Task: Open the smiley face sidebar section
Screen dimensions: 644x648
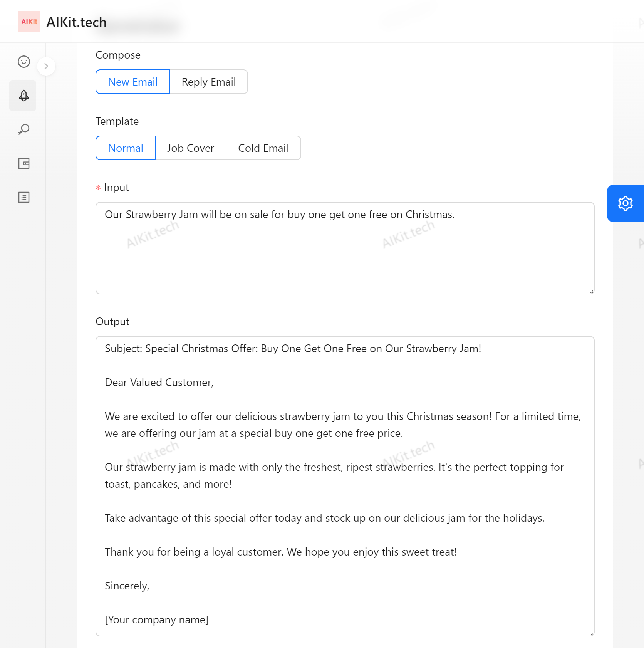Action: click(x=24, y=62)
